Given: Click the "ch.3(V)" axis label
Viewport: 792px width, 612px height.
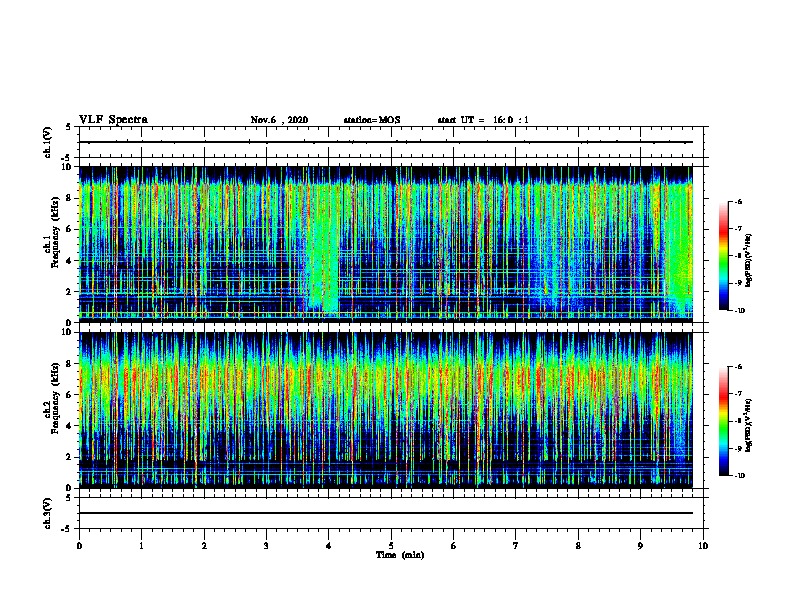Looking at the screenshot, I should (x=48, y=513).
